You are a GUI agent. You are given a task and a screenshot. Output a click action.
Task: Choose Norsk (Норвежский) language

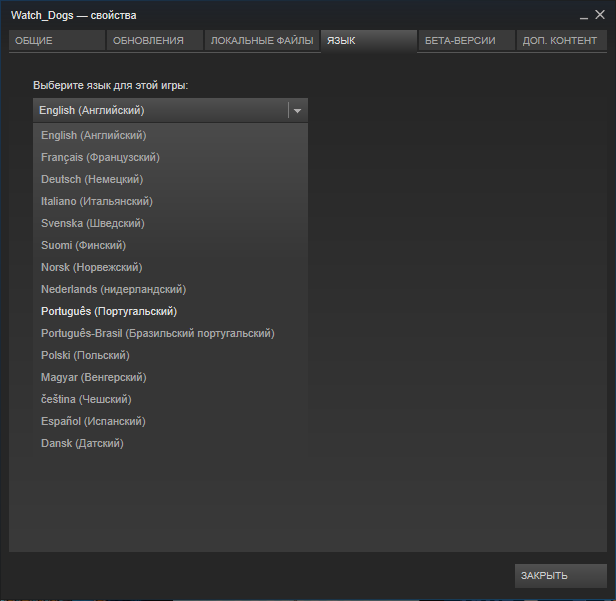pyautogui.click(x=170, y=267)
